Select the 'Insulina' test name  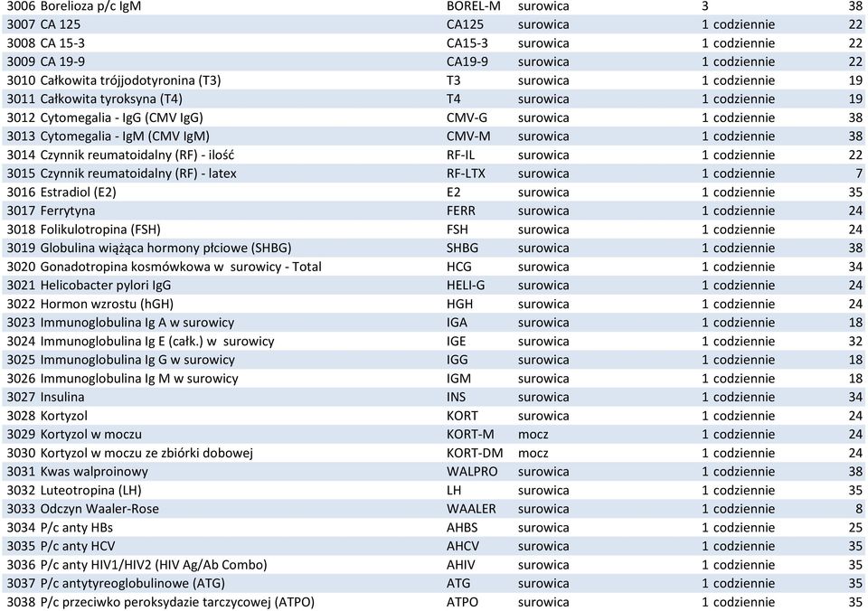pos(62,397)
